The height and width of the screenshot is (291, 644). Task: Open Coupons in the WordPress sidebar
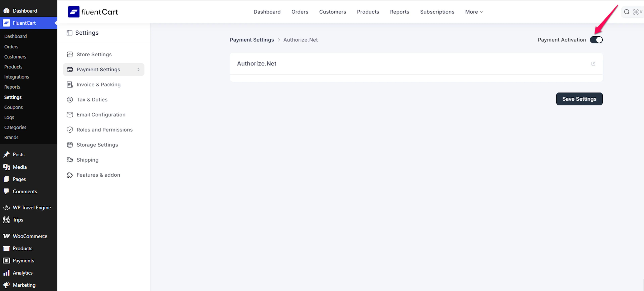coord(13,107)
